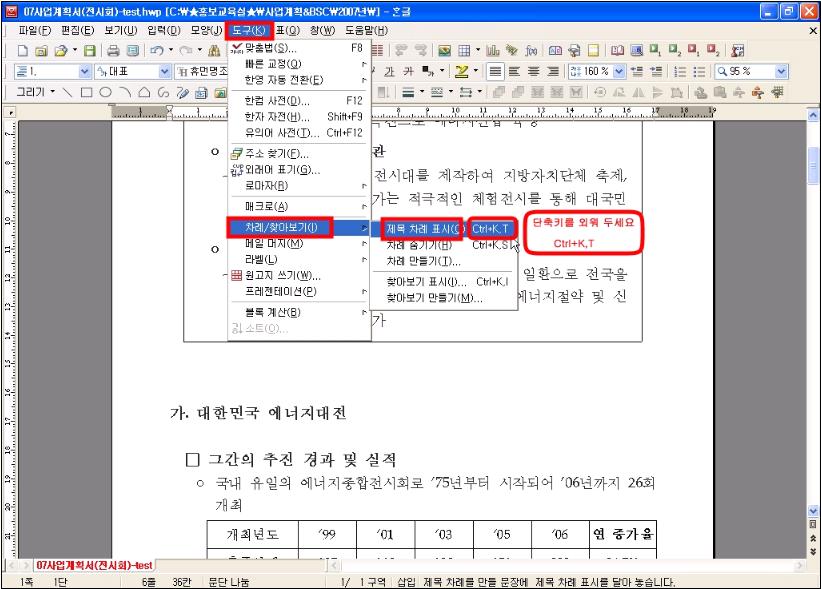Screen dimensions: 821x589
Task: Click the formula f(x) icon
Action: (x=531, y=51)
